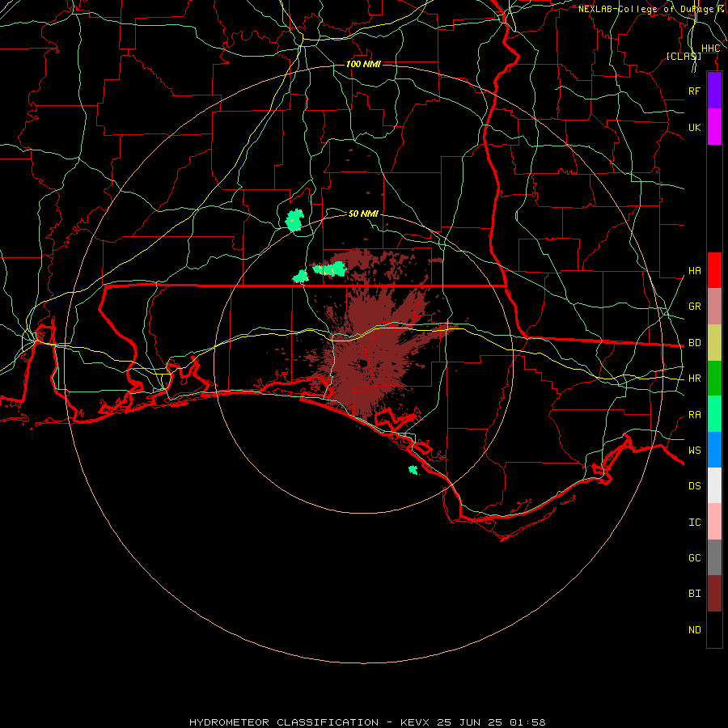Click the BI brown legend swatch
728x728 pixels.
point(714,594)
